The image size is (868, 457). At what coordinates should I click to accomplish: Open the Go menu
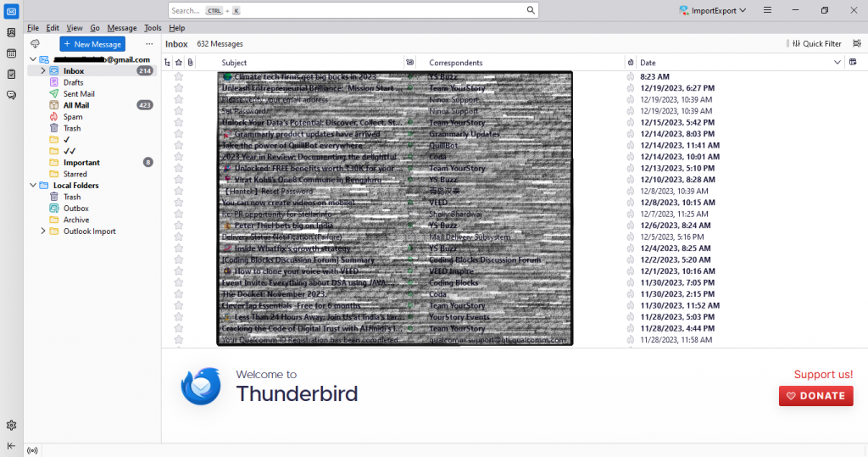click(95, 28)
